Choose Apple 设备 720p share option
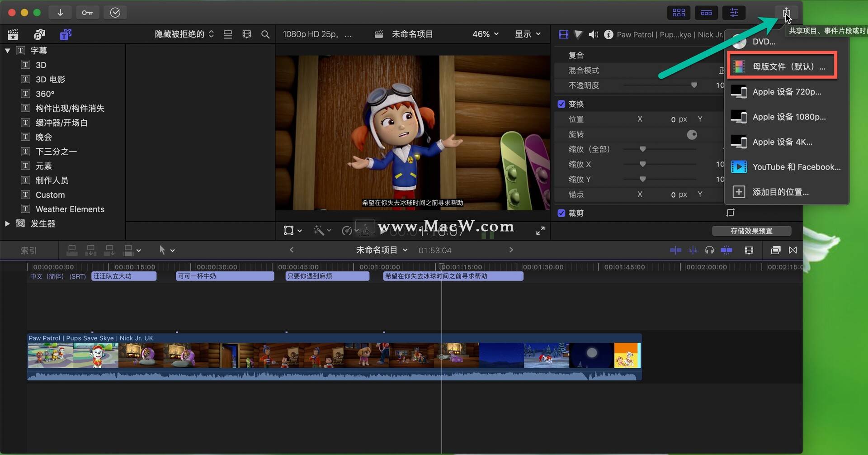The image size is (868, 455). click(786, 92)
